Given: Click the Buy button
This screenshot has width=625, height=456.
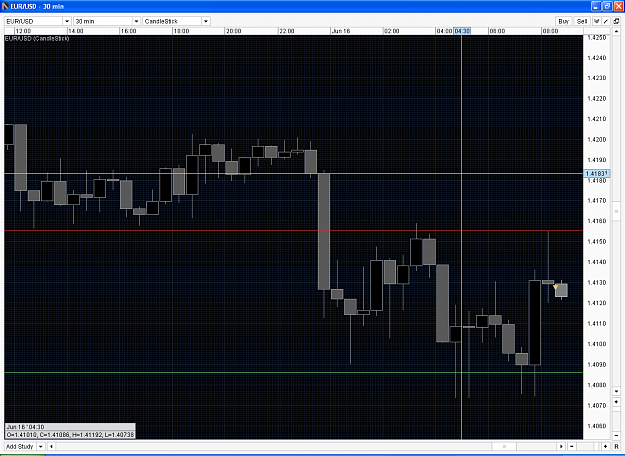Looking at the screenshot, I should point(564,21).
